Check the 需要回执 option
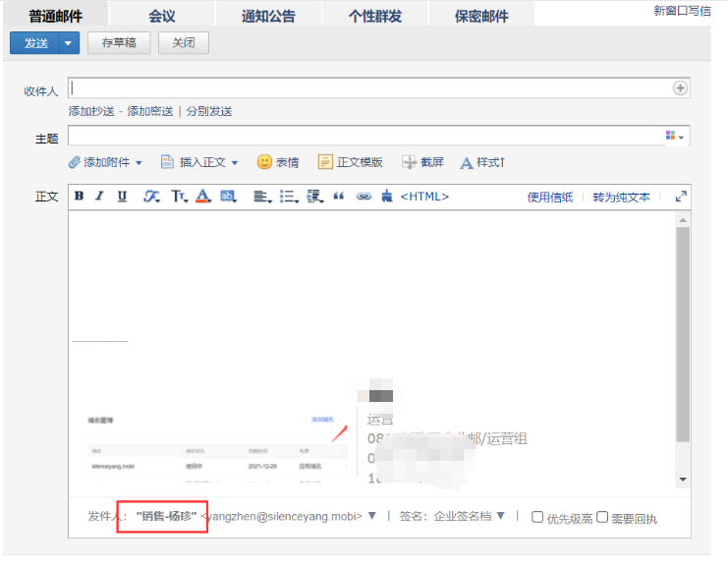The width and height of the screenshot is (728, 570). (602, 517)
